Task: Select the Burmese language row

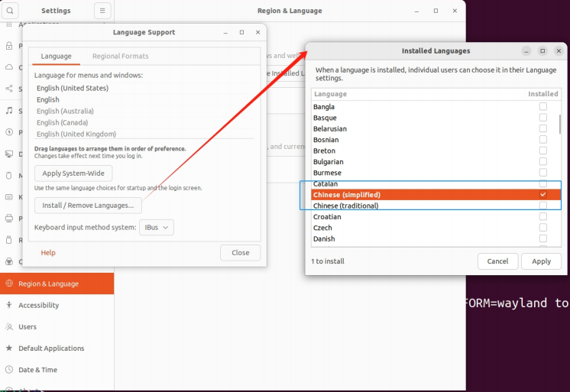Action: coord(436,173)
